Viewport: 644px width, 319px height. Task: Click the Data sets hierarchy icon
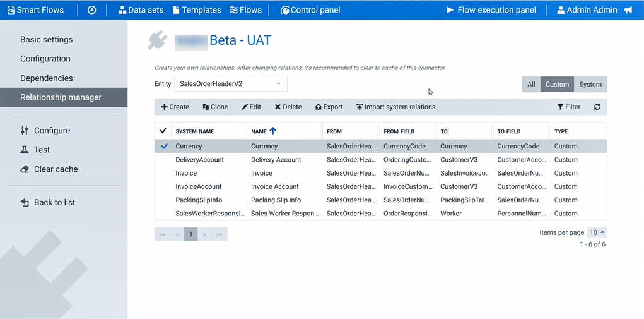coord(122,10)
